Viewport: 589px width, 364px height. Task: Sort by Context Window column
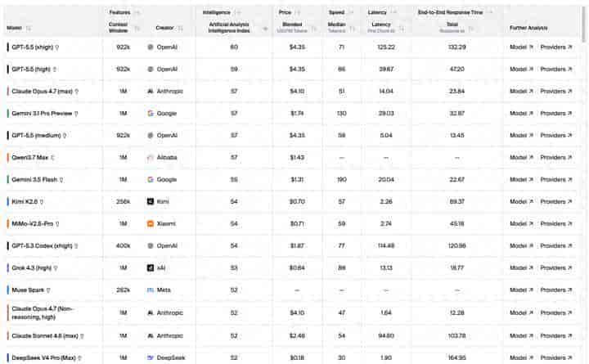coord(137,28)
